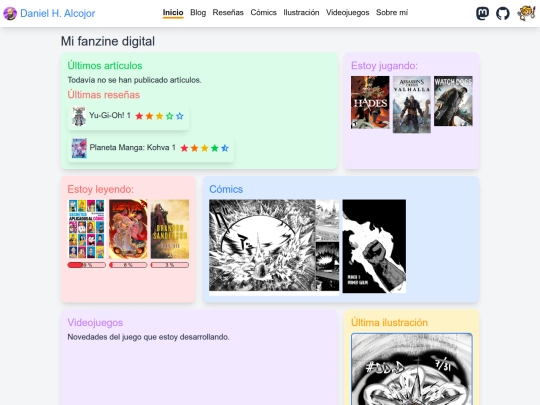
Task: Open the flaming fist comic cover image
Action: [x=374, y=246]
